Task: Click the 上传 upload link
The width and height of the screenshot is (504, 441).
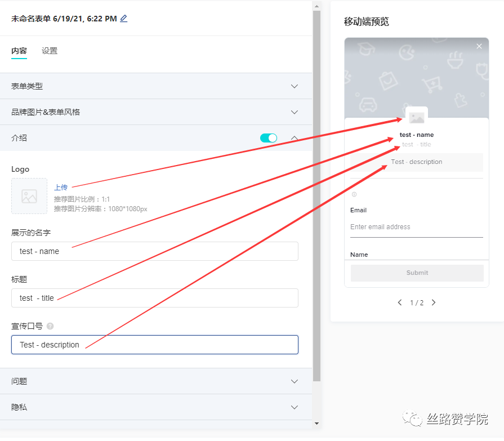Action: tap(61, 187)
